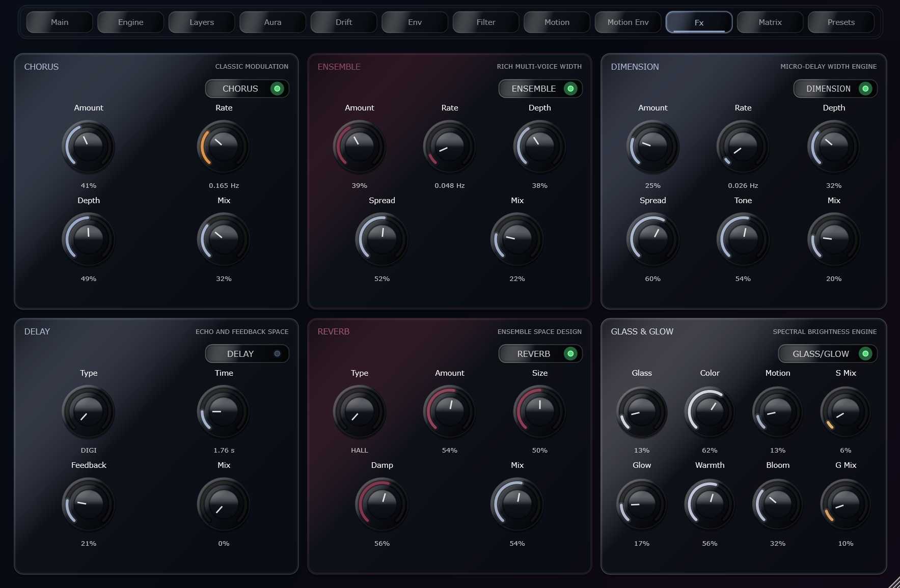The image size is (900, 588).
Task: Click the Reverb Type knob set to HALL
Action: tap(359, 412)
